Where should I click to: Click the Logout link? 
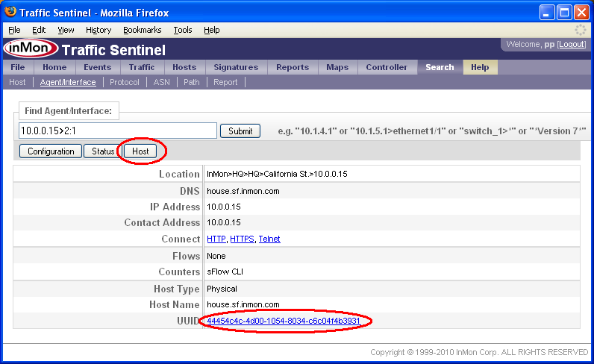[572, 45]
